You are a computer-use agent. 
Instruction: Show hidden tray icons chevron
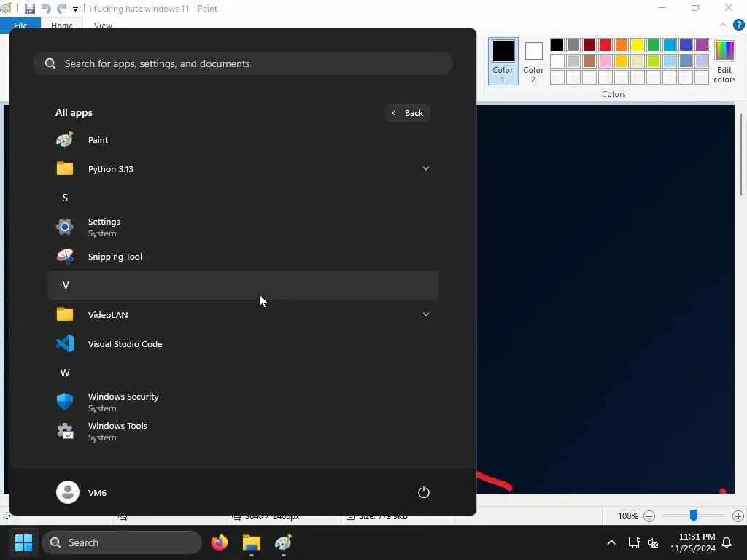[x=611, y=542]
